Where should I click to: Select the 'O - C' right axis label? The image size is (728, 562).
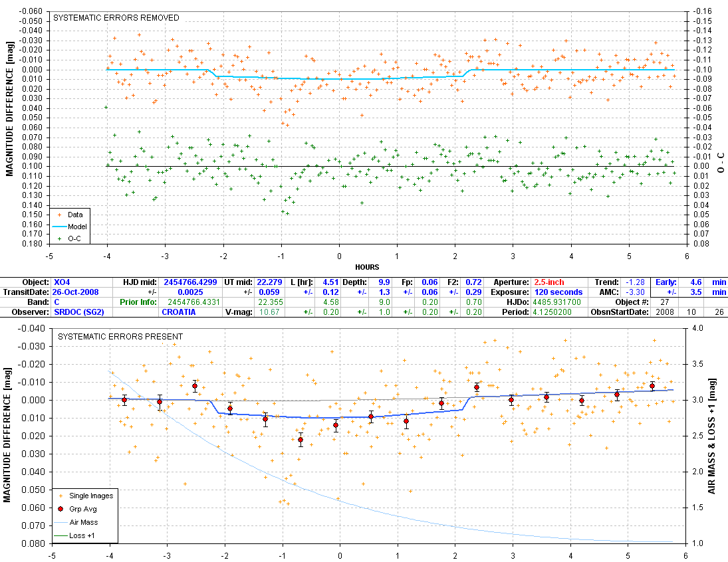pyautogui.click(x=721, y=163)
